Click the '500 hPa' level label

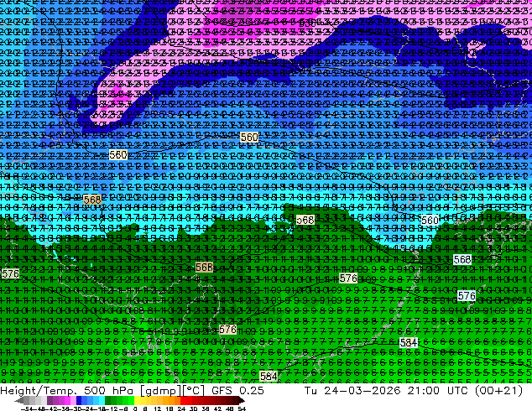110,391
